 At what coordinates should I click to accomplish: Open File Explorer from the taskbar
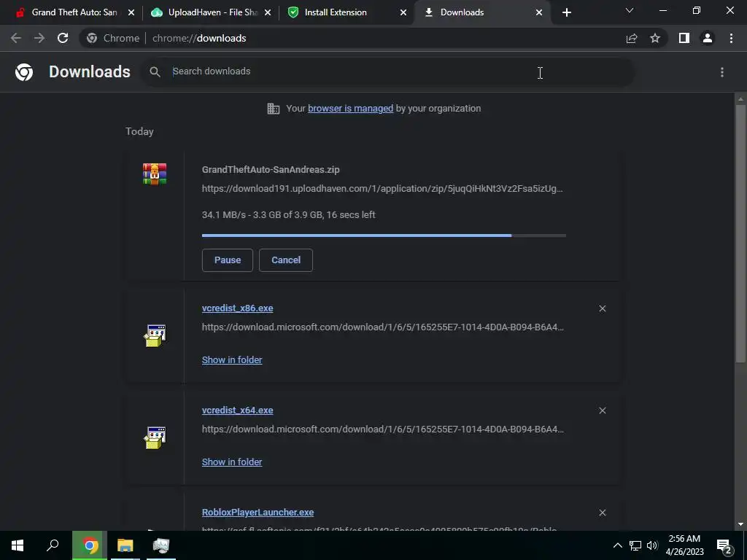coord(125,545)
